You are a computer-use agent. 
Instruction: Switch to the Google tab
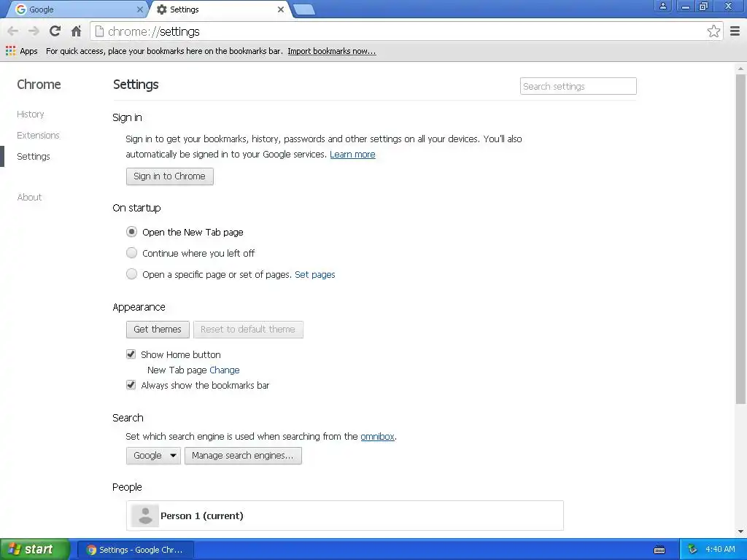(76, 9)
